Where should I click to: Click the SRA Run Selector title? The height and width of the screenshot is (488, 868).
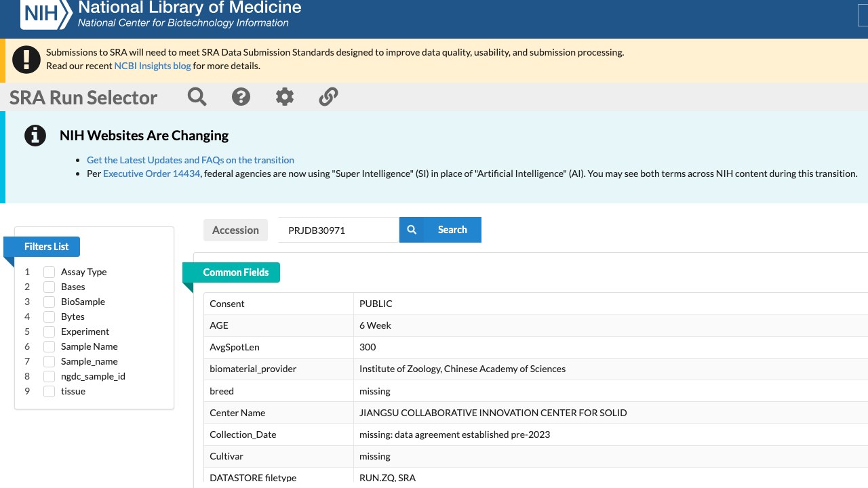click(83, 98)
